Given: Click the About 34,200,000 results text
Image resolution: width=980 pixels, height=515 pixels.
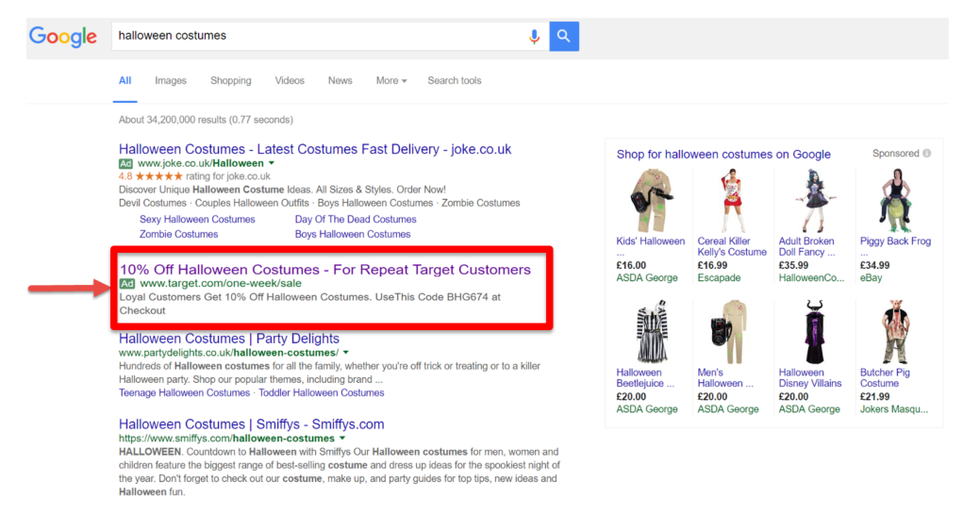Looking at the screenshot, I should (206, 120).
